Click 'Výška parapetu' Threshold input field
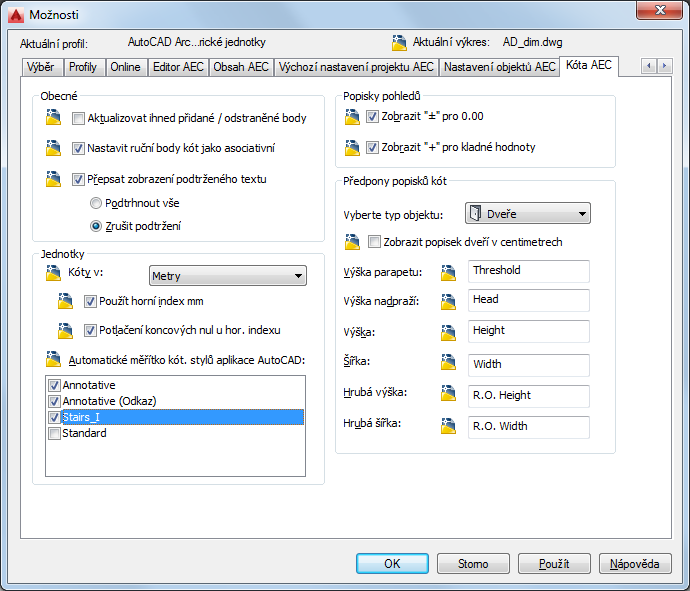Viewport: 690px width, 591px height. click(529, 271)
